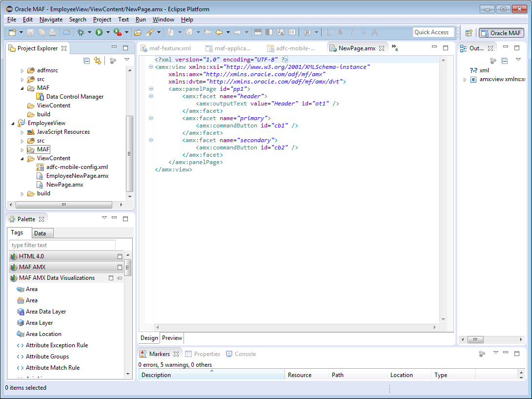Open the Window menu
Viewport: 532px width, 399px height.
(x=163, y=20)
